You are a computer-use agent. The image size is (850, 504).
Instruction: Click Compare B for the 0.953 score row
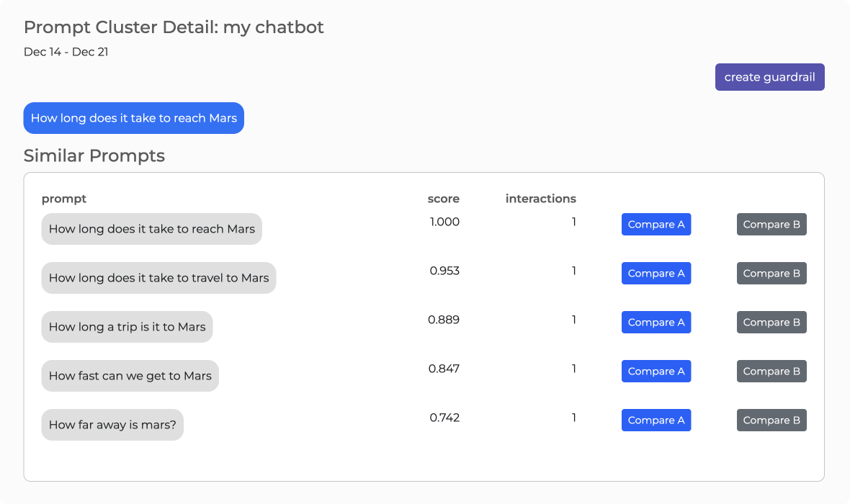[771, 273]
